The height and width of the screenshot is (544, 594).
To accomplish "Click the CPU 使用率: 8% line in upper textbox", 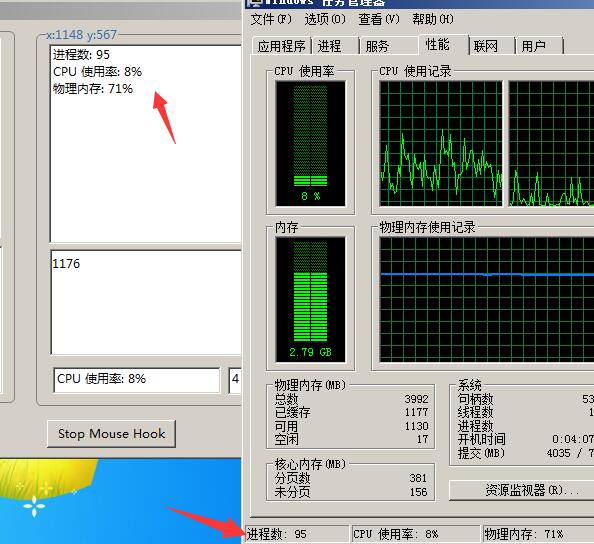I will pyautogui.click(x=97, y=72).
